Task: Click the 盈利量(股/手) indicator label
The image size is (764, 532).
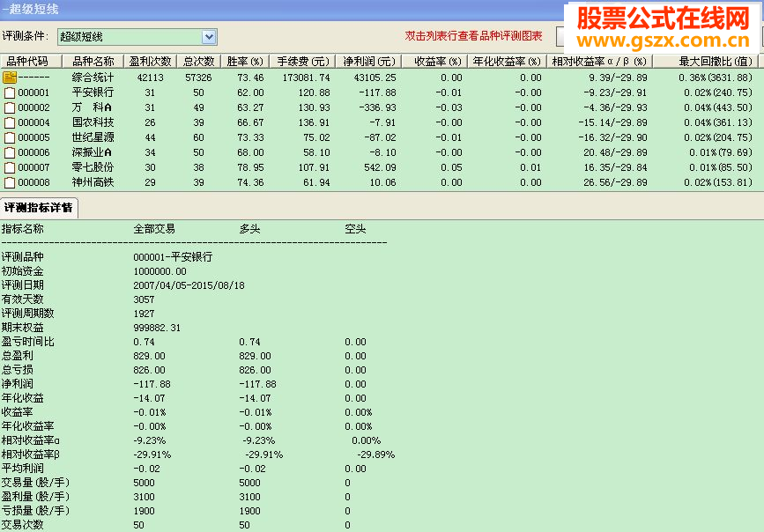Action: click(x=35, y=498)
